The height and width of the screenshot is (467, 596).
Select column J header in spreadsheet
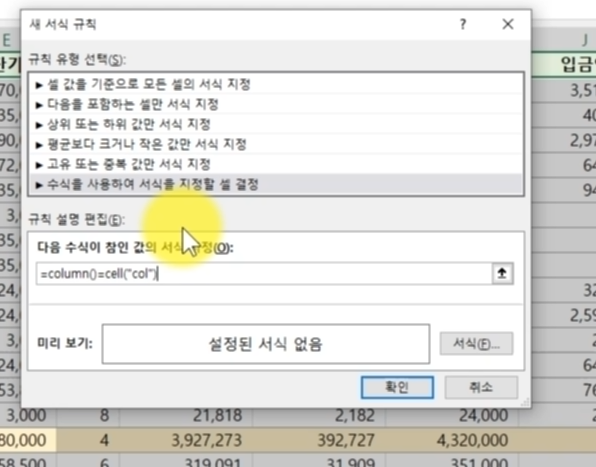[564, 40]
